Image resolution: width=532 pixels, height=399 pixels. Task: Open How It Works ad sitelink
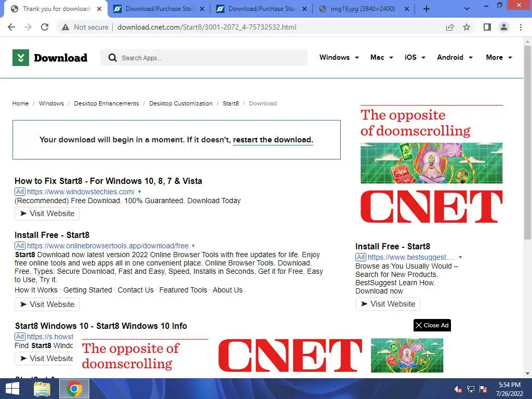[x=36, y=290]
